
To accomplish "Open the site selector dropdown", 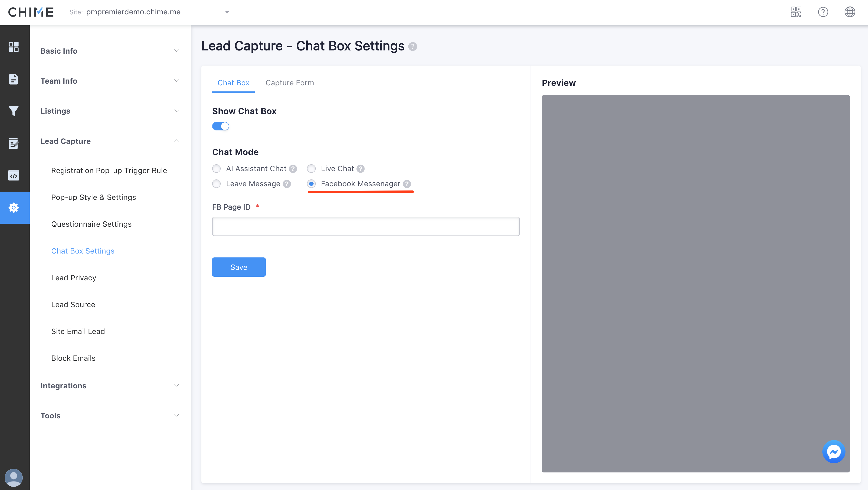I will tap(227, 12).
